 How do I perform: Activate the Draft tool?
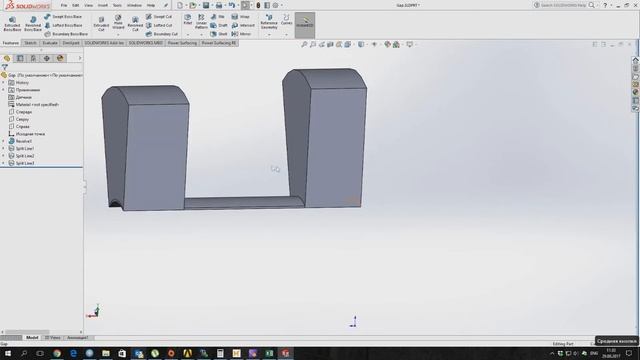(219, 25)
